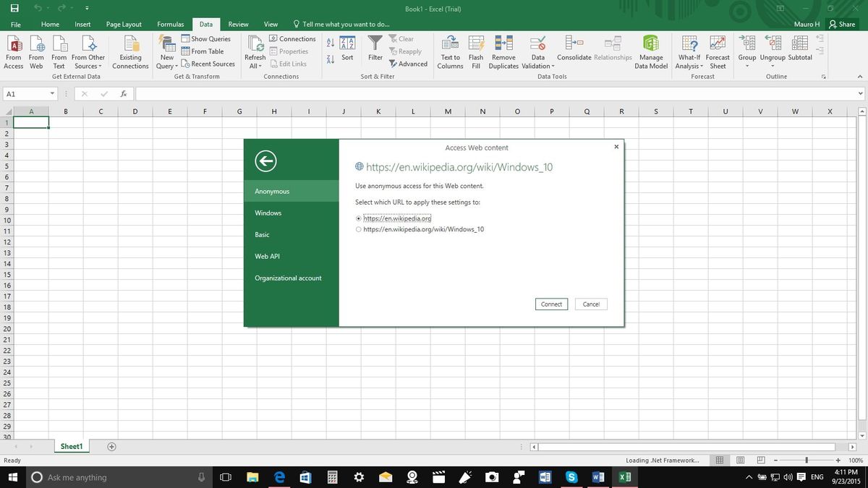The width and height of the screenshot is (868, 488).
Task: Click the Sort icon in Sort & Filter
Action: [x=348, y=48]
